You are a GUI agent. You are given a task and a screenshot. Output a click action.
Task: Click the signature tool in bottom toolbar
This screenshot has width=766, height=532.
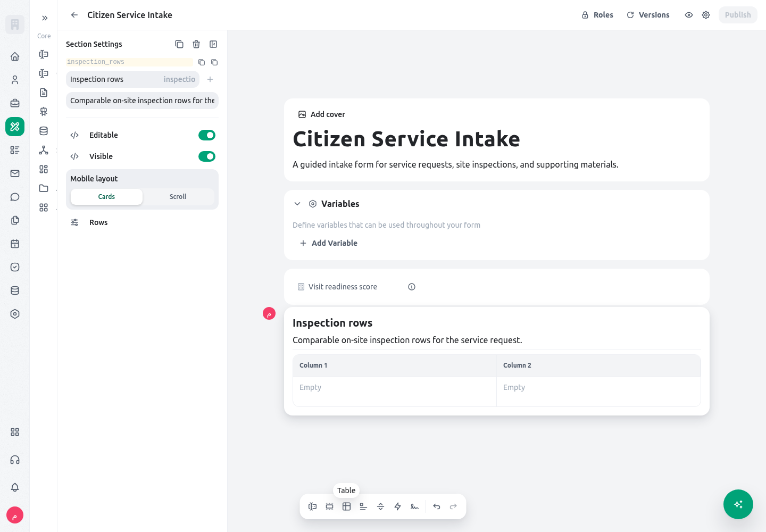[x=414, y=506]
